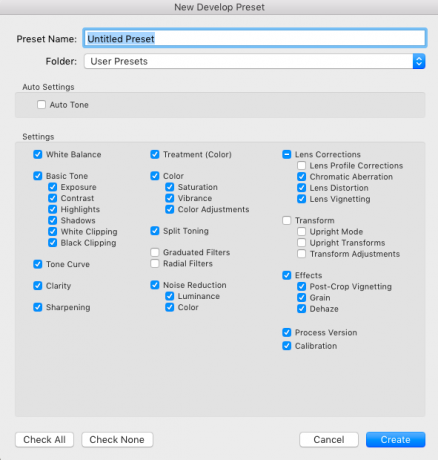This screenshot has width=438, height=460.
Task: Check the Upright Mode checkbox
Action: pos(301,232)
